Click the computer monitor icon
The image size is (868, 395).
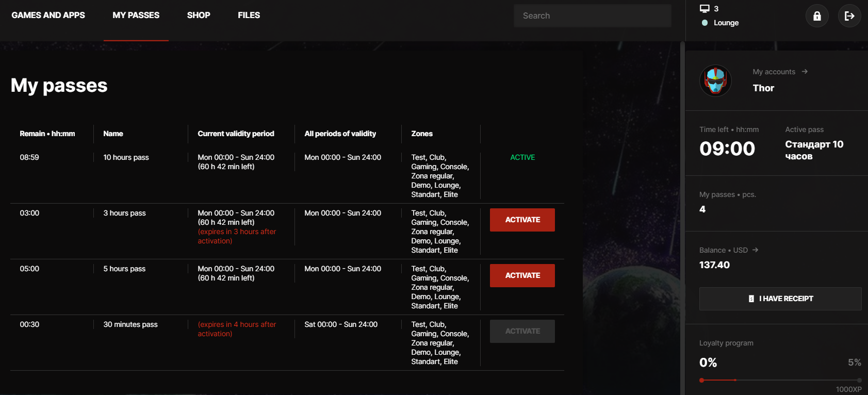[x=705, y=8]
